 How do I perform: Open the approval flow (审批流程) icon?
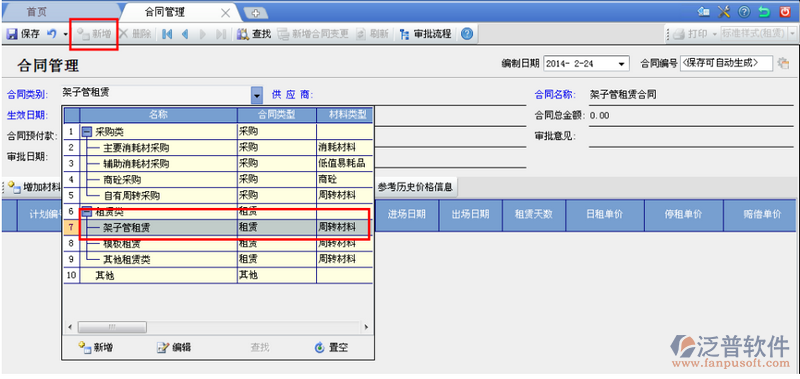[x=405, y=34]
